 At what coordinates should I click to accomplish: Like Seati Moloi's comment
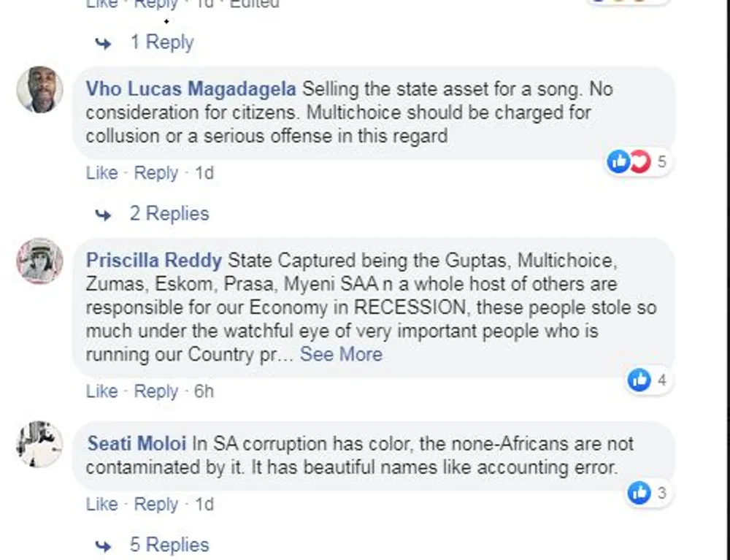(101, 505)
